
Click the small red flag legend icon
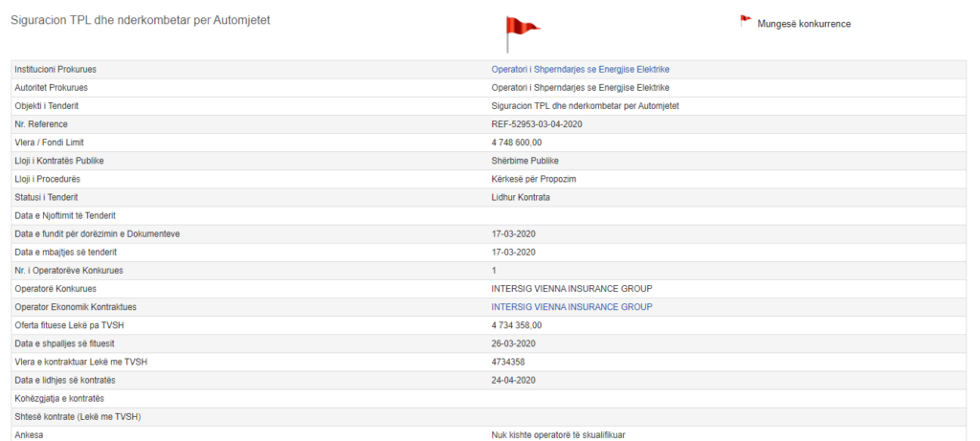(x=746, y=21)
